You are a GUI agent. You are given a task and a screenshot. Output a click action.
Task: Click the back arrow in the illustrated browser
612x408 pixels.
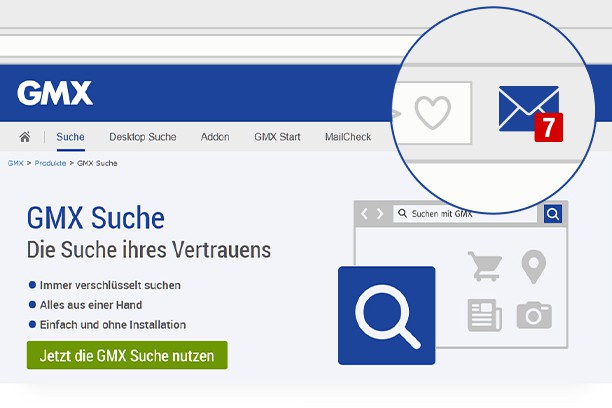365,214
